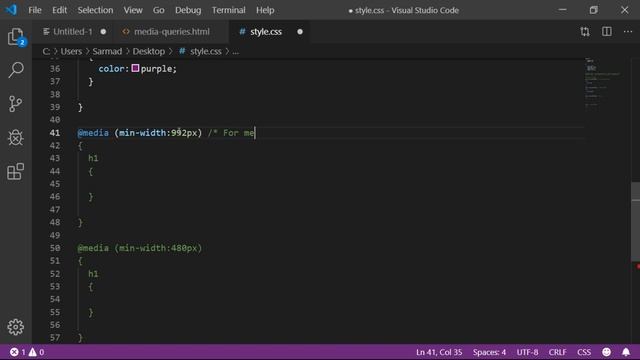
Task: Click line number 57 in gutter
Action: [x=55, y=338]
